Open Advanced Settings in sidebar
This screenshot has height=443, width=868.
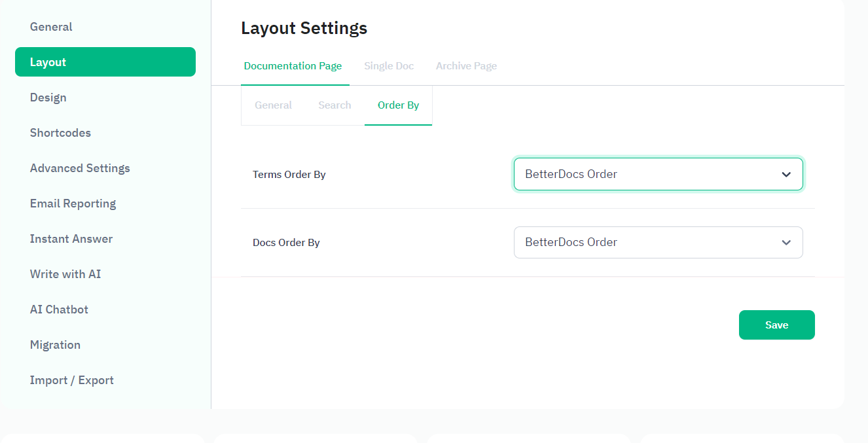point(80,168)
